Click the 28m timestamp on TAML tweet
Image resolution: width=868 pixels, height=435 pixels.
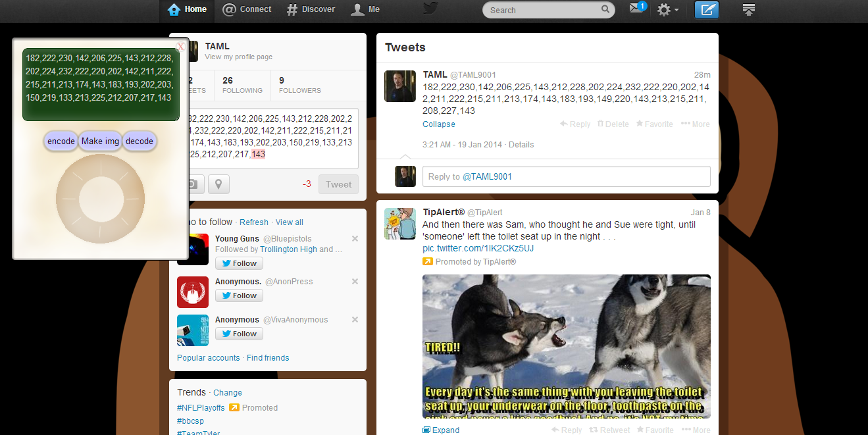[702, 75]
